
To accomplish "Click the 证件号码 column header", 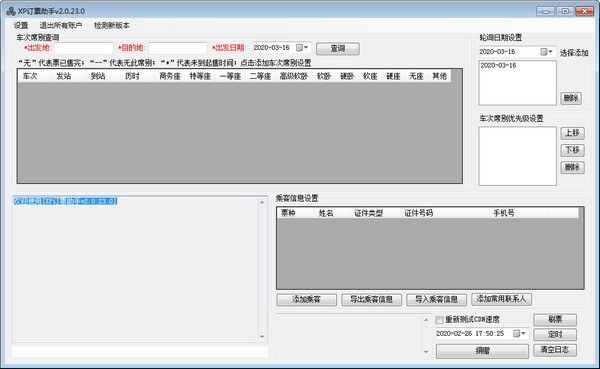I will point(419,213).
